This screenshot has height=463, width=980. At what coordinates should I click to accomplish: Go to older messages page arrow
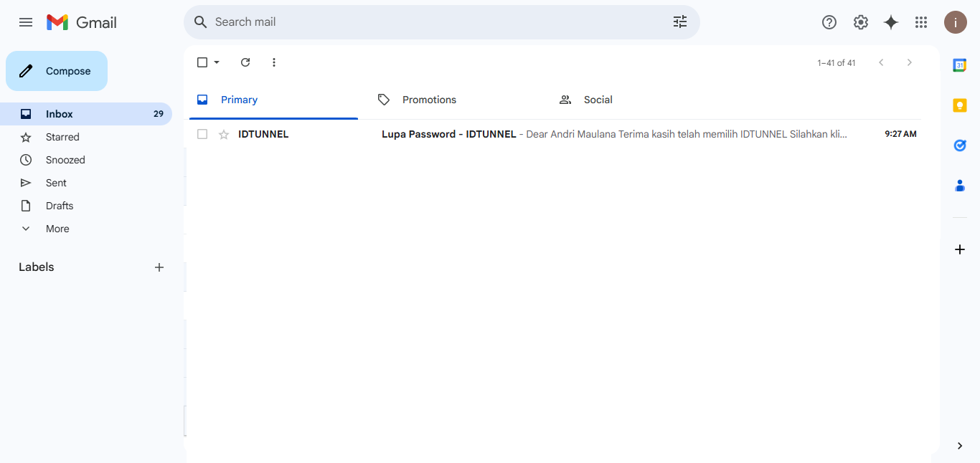[910, 62]
